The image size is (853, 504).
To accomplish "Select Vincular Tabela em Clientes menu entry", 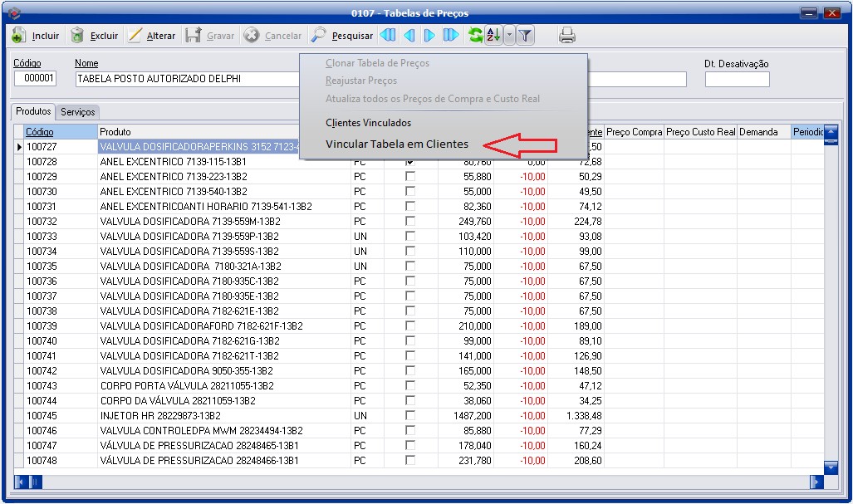I will coord(396,144).
